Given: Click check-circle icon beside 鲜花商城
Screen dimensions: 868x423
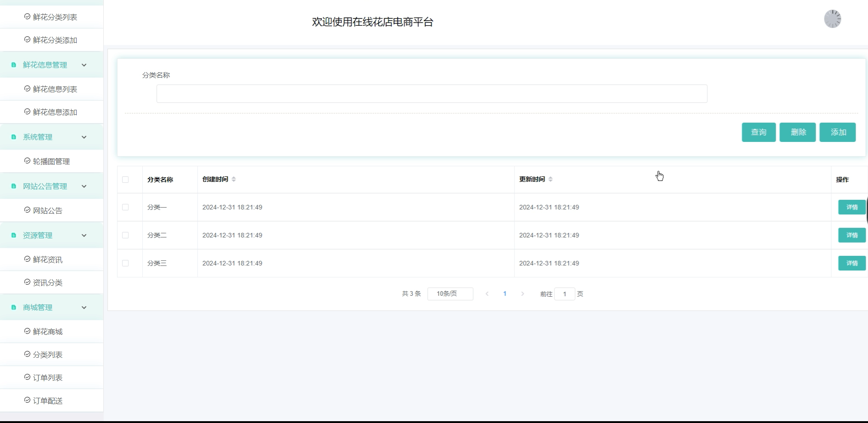Looking at the screenshot, I should click(27, 331).
